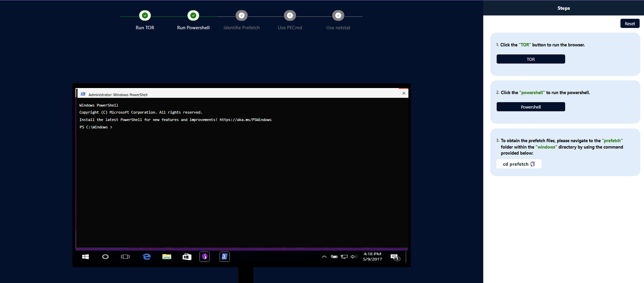Go to the Identifie Prefetch step
This screenshot has height=283, width=644.
pyautogui.click(x=242, y=15)
